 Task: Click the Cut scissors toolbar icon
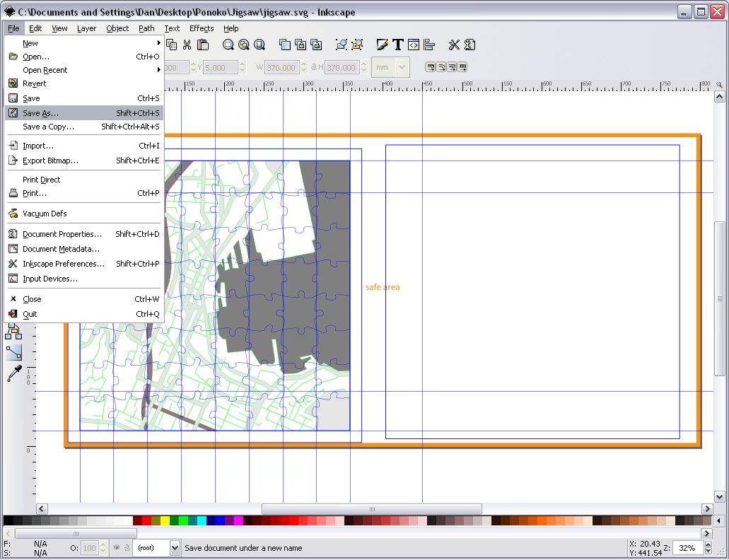pyautogui.click(x=187, y=45)
